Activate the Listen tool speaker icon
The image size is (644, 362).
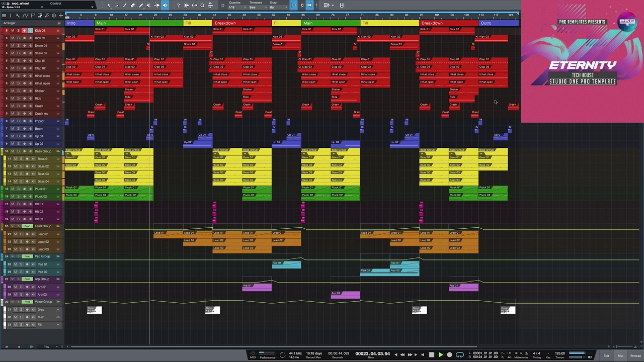[165, 6]
